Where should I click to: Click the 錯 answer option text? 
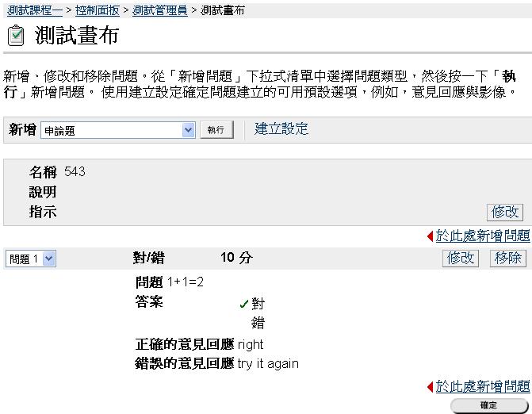[258, 323]
